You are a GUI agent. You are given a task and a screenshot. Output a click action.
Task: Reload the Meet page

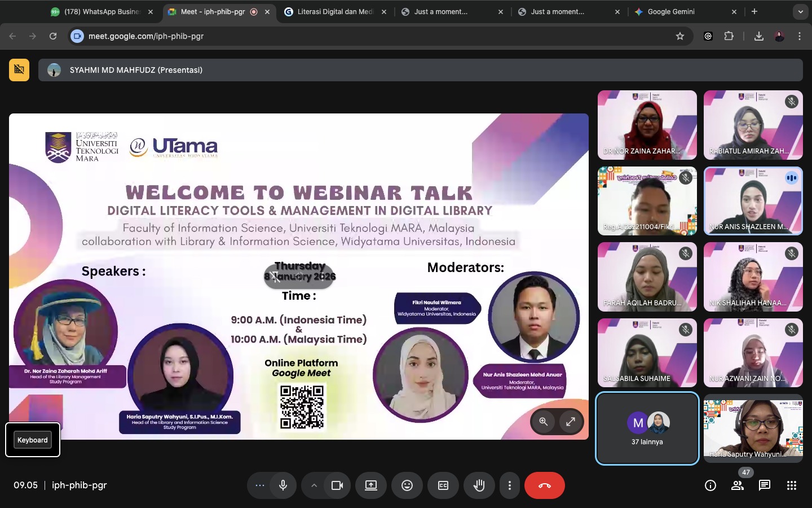tap(53, 36)
